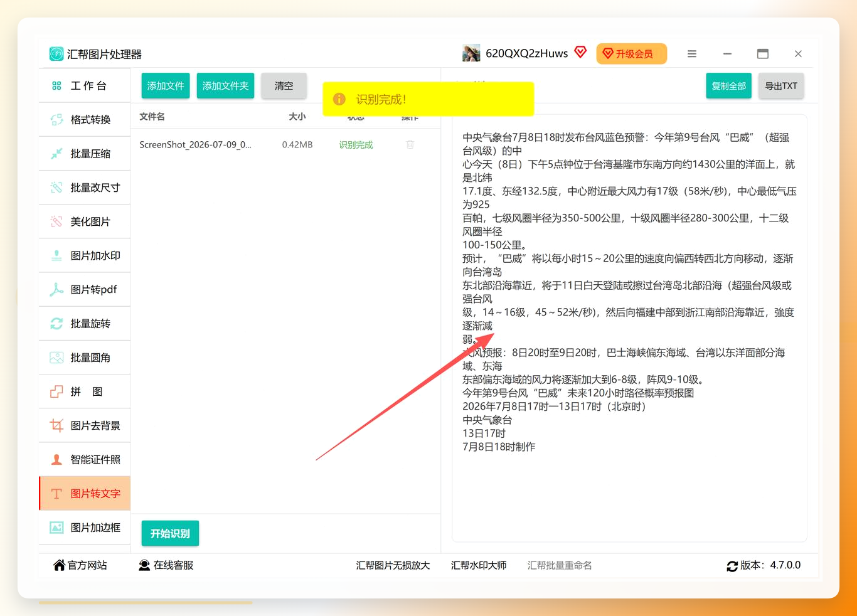The width and height of the screenshot is (857, 616).
Task: Select the 批量圆角 rounded-corner icon
Action: pos(56,358)
